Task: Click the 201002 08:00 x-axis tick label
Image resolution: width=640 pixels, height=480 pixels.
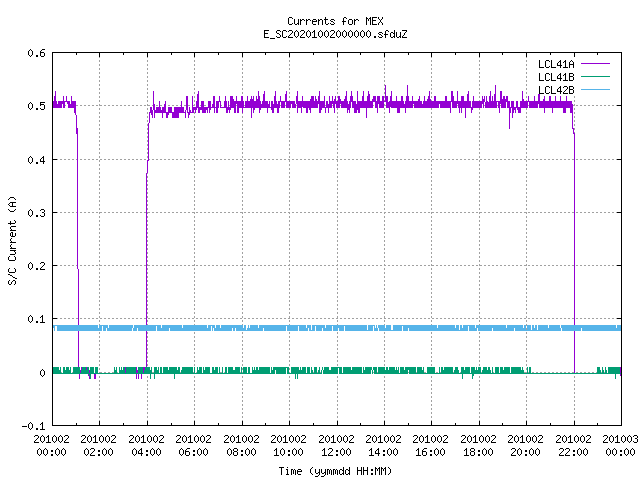Action: (x=241, y=446)
